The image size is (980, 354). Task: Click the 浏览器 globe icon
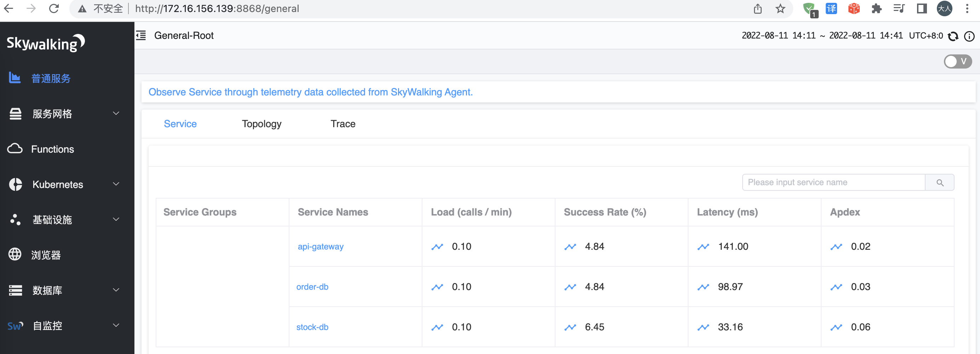pos(15,254)
